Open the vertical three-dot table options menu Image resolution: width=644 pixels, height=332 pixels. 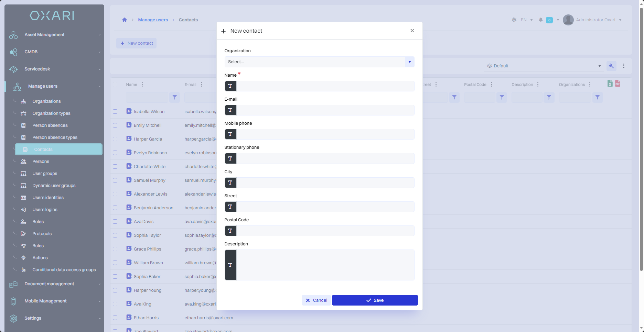tap(624, 66)
